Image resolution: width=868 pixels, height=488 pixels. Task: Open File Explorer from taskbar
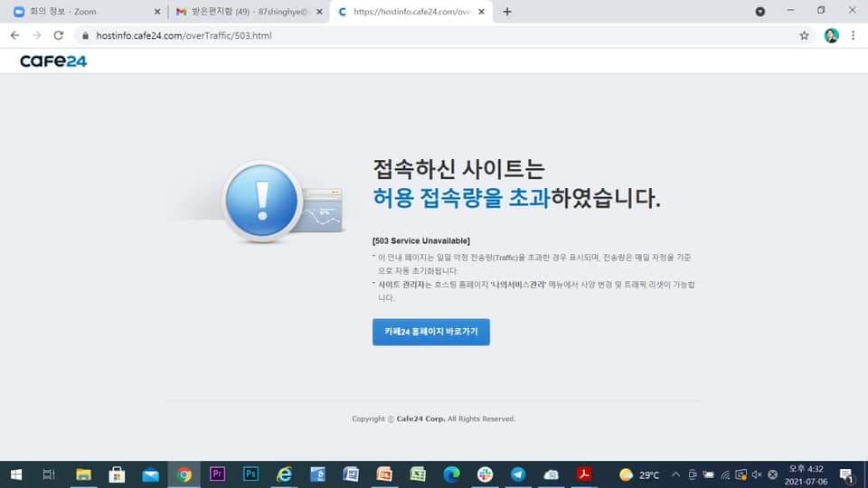click(83, 474)
